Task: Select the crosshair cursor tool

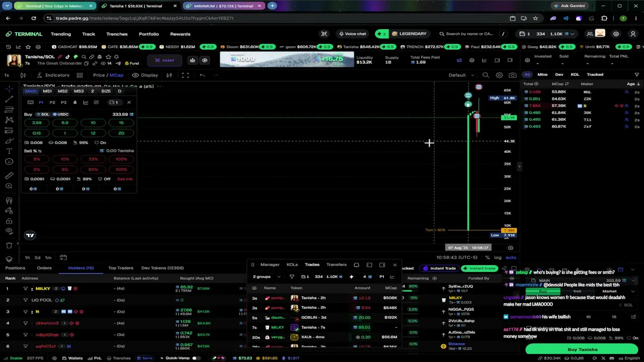Action: point(9,89)
